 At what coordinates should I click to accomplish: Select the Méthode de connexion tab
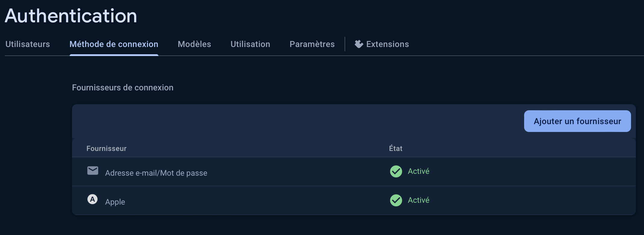point(114,44)
